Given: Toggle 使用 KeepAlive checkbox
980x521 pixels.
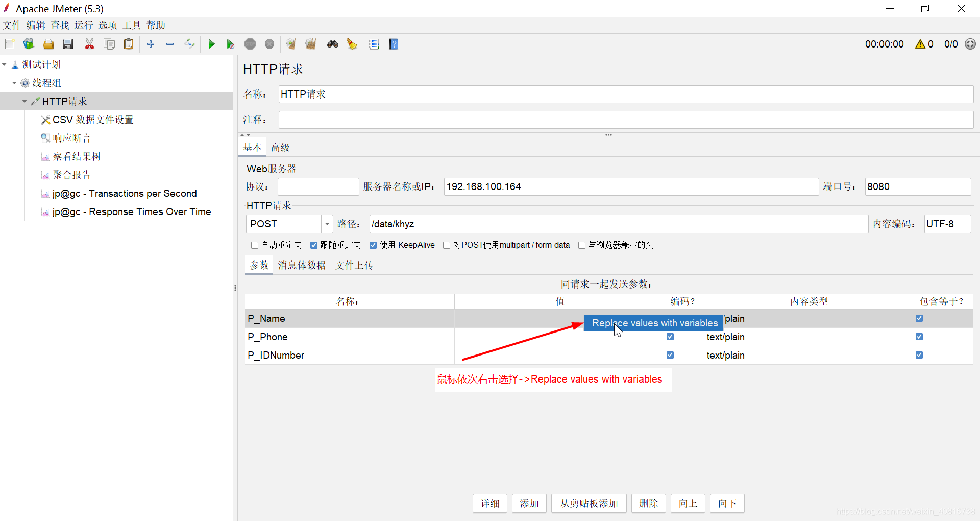Looking at the screenshot, I should tap(373, 245).
